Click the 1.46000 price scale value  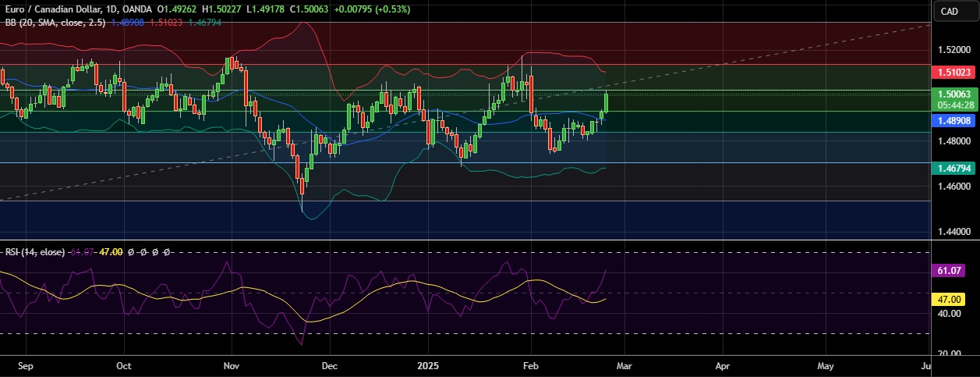click(x=954, y=187)
